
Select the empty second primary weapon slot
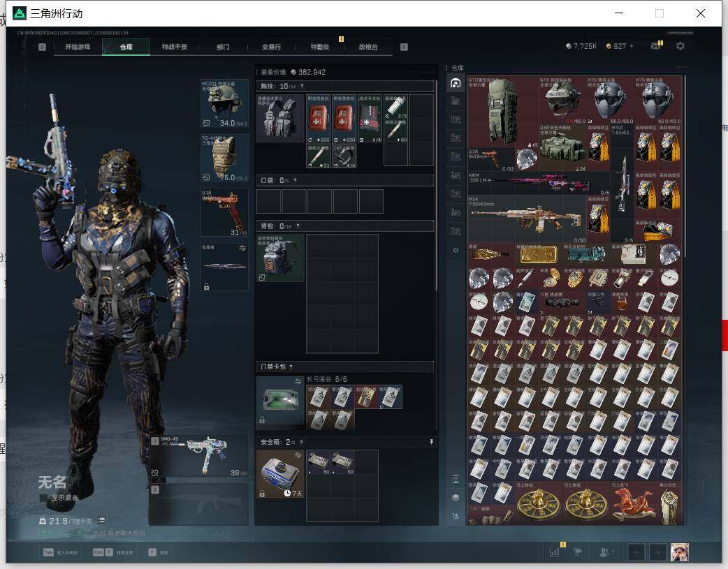pos(198,504)
